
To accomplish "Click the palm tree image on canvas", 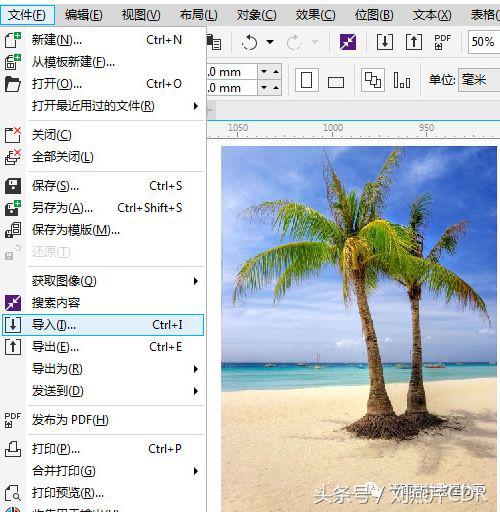I will tap(359, 329).
